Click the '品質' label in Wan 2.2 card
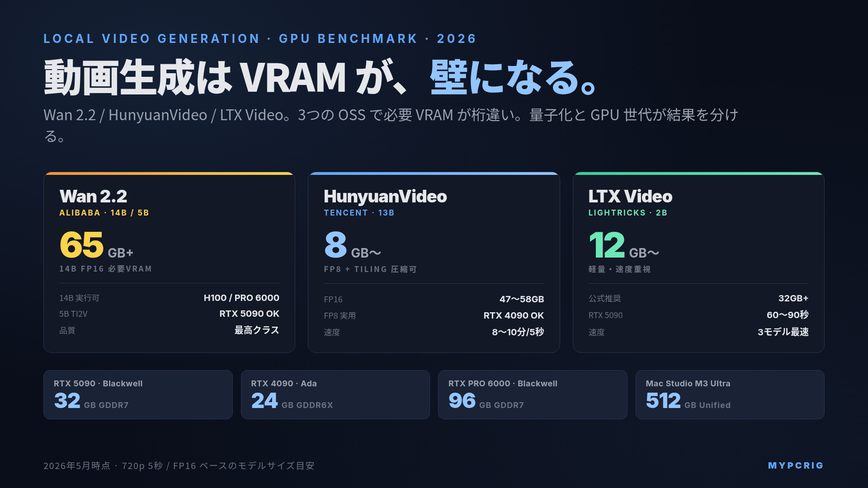The image size is (868, 488). [67, 331]
